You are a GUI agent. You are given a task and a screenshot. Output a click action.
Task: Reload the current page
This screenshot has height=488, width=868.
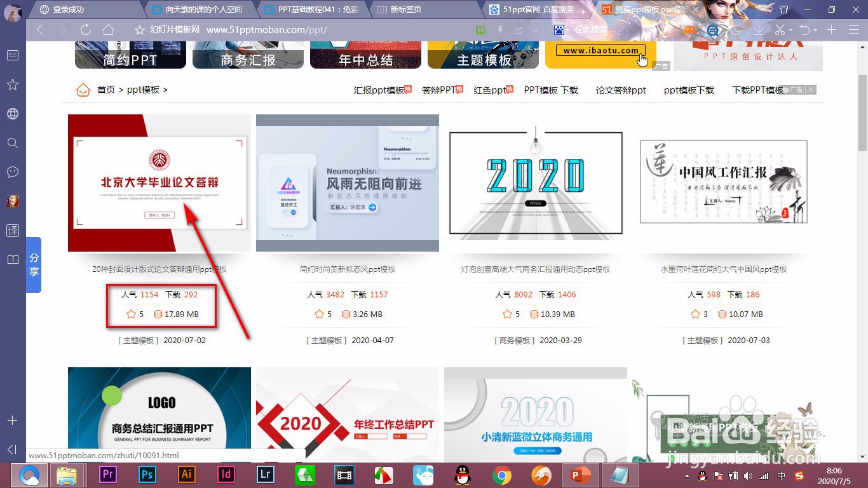[86, 30]
